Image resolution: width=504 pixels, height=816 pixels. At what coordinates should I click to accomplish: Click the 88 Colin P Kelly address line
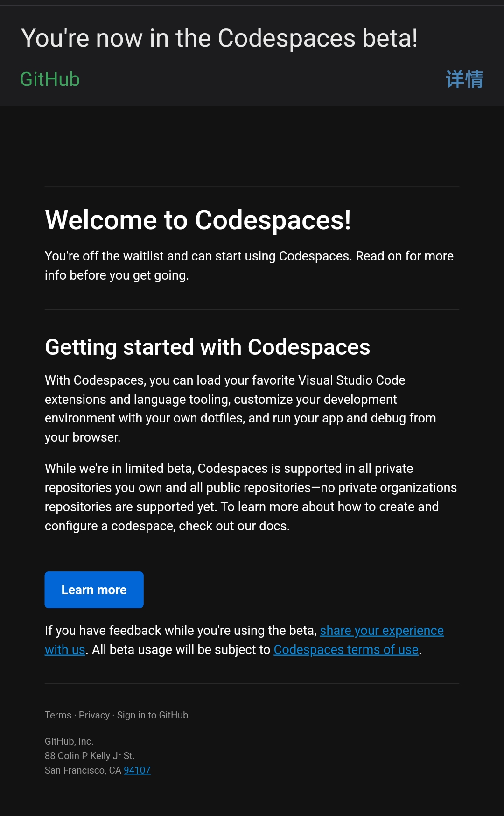pos(90,756)
